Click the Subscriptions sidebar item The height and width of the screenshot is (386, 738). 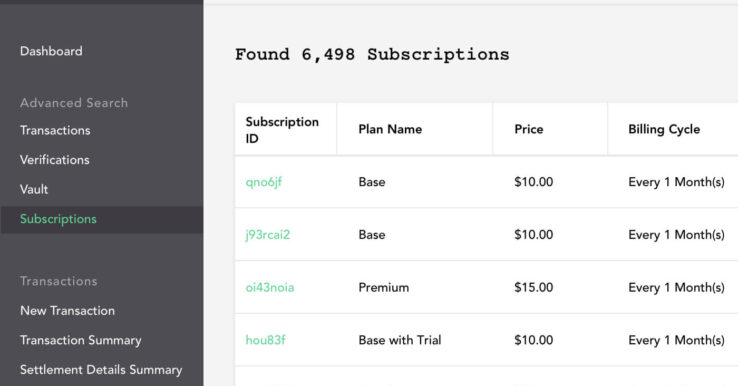(x=102, y=219)
